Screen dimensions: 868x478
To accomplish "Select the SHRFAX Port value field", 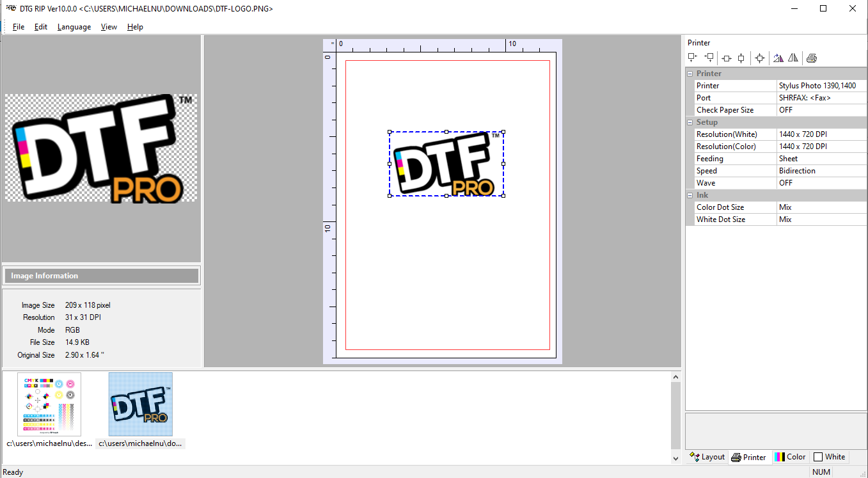I will [821, 98].
